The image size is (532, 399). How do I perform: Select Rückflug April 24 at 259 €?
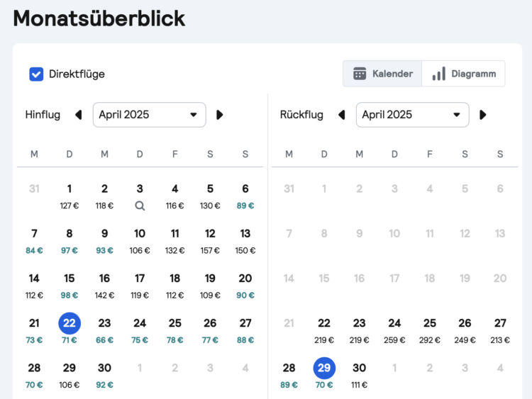[394, 331]
